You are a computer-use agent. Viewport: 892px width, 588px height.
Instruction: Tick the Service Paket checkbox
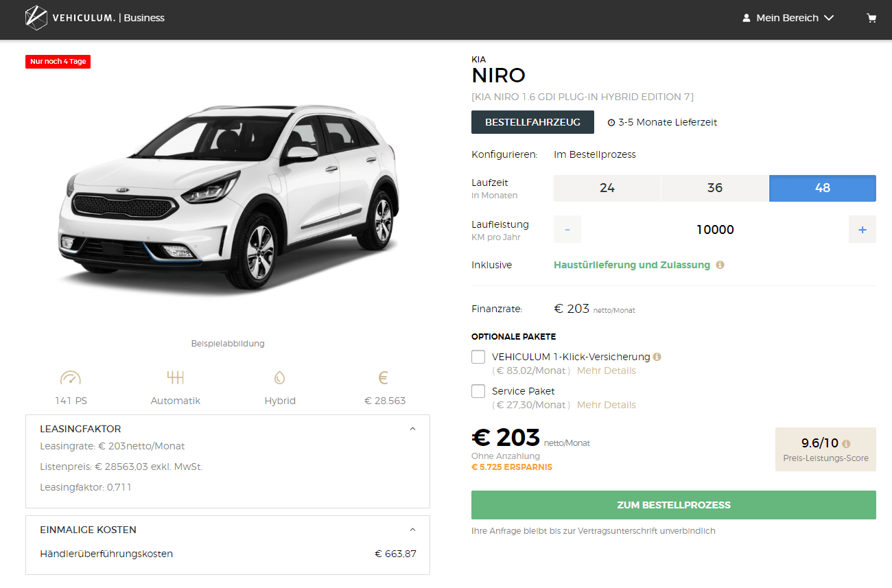click(478, 391)
